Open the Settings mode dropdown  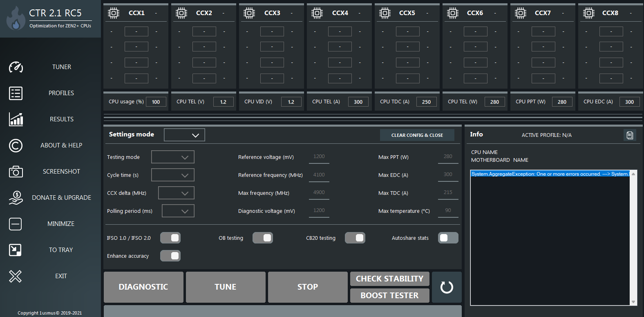(x=184, y=135)
